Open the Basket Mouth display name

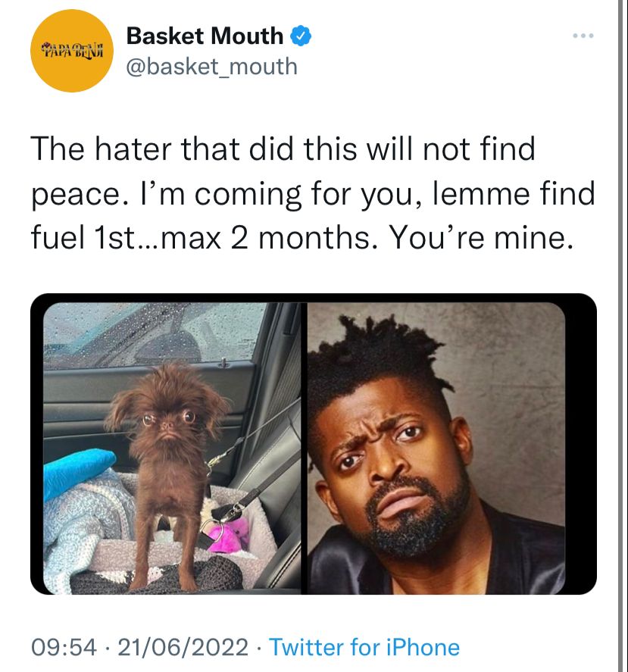tap(205, 36)
